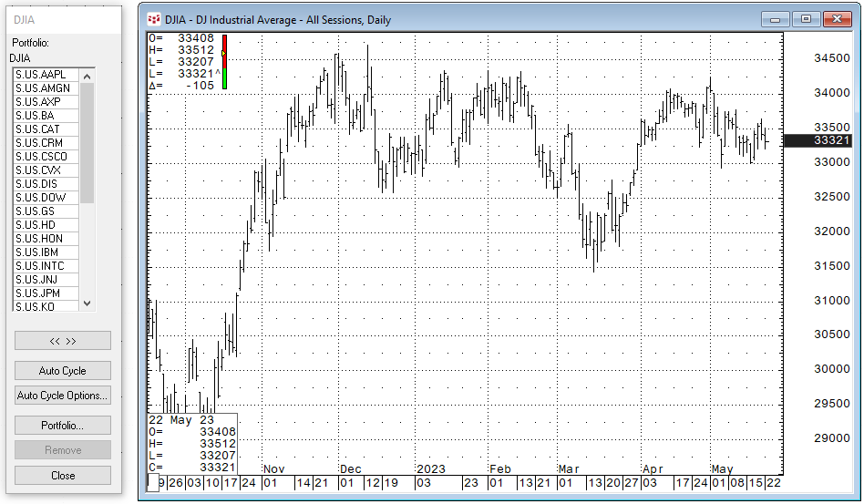Select S.US.CSCO in portfolio list
Screen dimensions: 864x504
coord(46,157)
